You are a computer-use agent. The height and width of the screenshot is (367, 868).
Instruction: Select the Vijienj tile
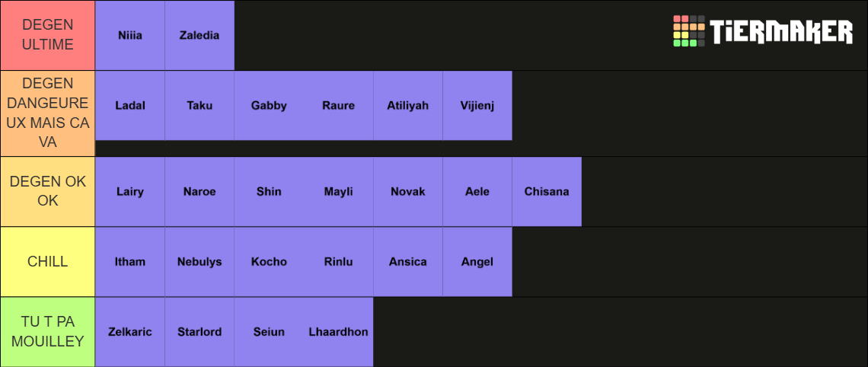(477, 106)
